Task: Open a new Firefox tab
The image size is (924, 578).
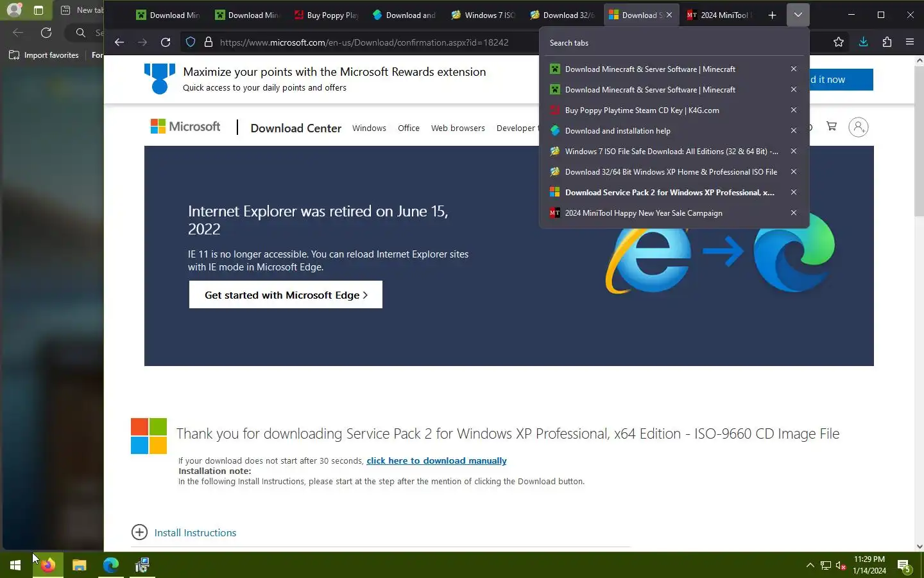Action: coord(772,15)
